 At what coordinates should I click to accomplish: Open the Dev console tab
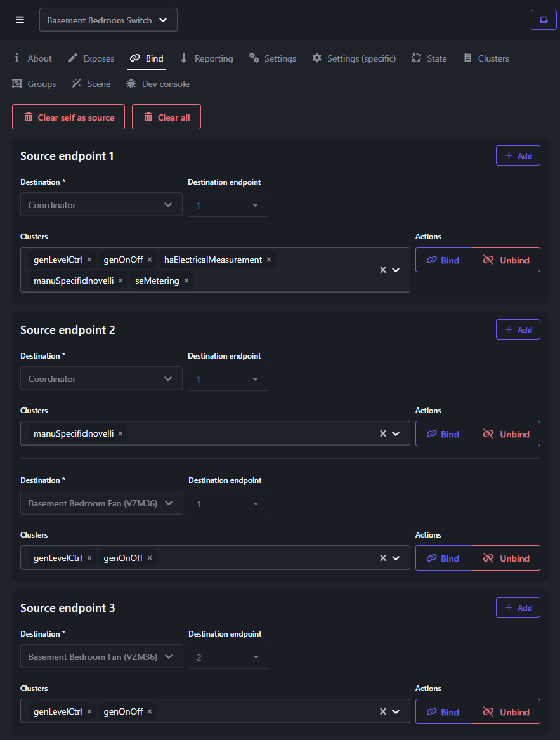158,84
